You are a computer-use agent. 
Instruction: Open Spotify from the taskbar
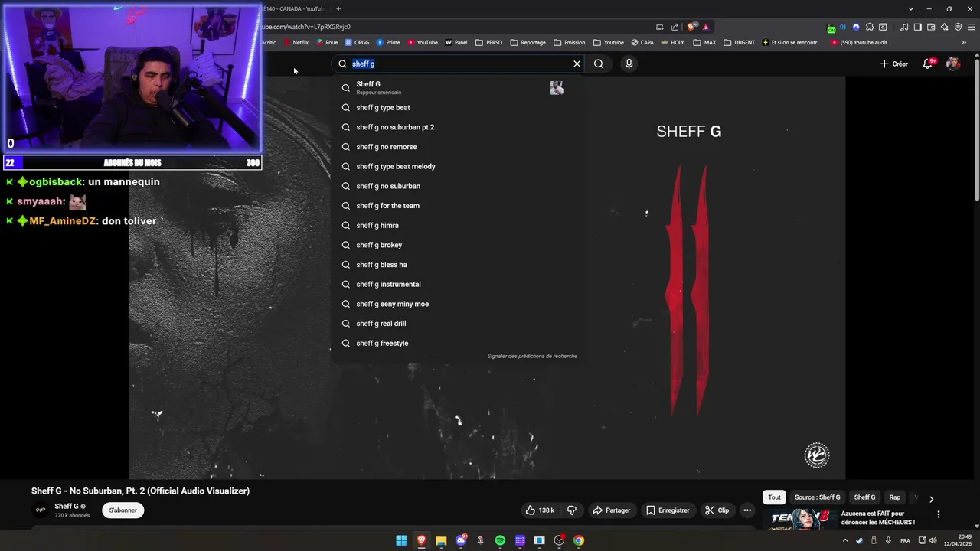click(x=500, y=540)
